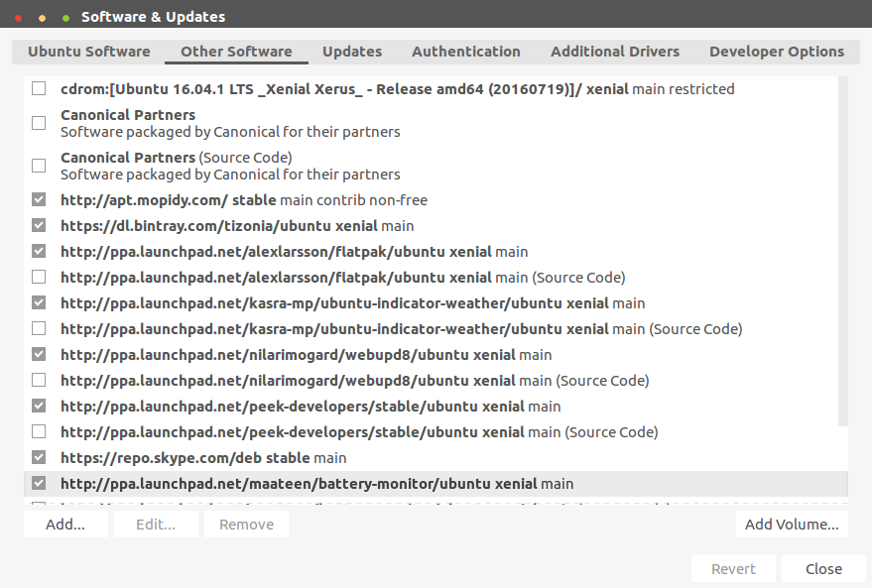This screenshot has height=588, width=872.
Task: Uncheck alexlarsson flatpak main repository
Action: click(39, 251)
